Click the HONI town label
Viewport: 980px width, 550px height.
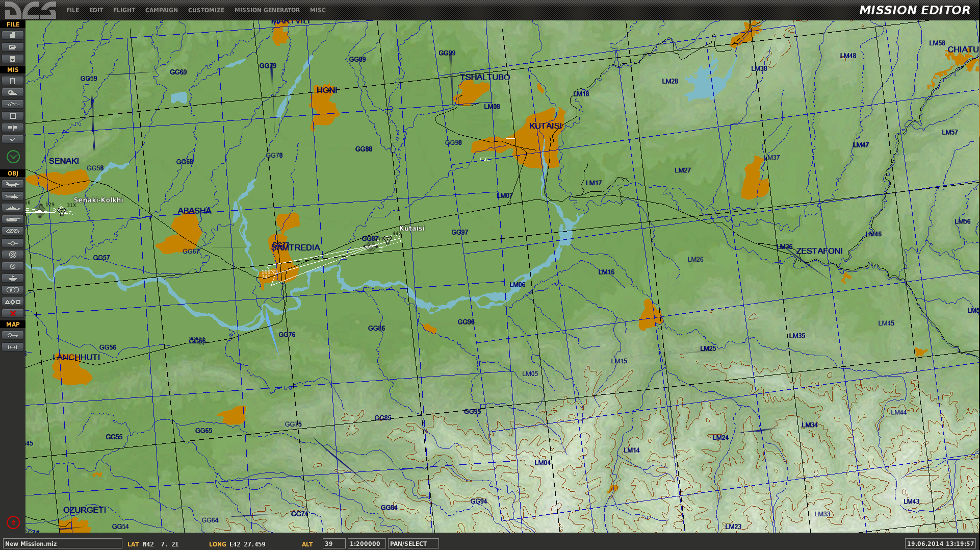[327, 90]
